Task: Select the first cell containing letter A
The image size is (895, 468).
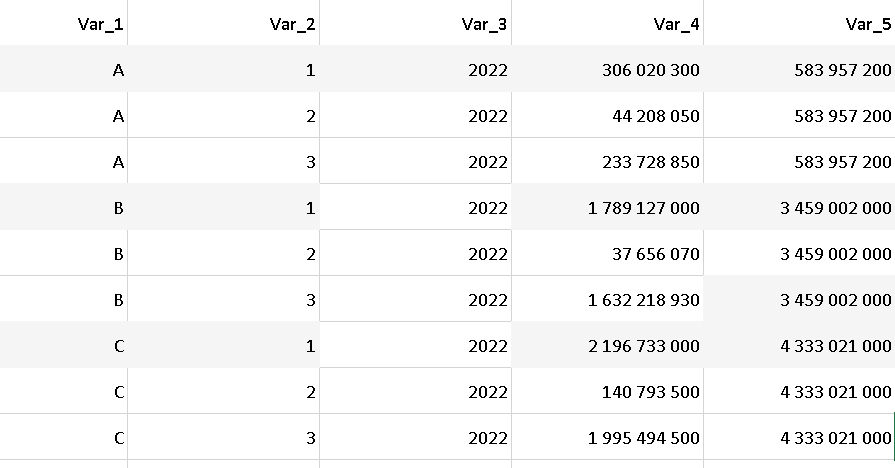Action: point(119,70)
